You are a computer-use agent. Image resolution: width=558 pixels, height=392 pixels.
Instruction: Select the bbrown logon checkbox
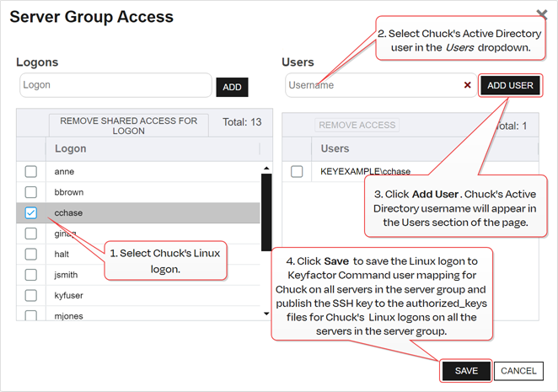pyautogui.click(x=31, y=192)
